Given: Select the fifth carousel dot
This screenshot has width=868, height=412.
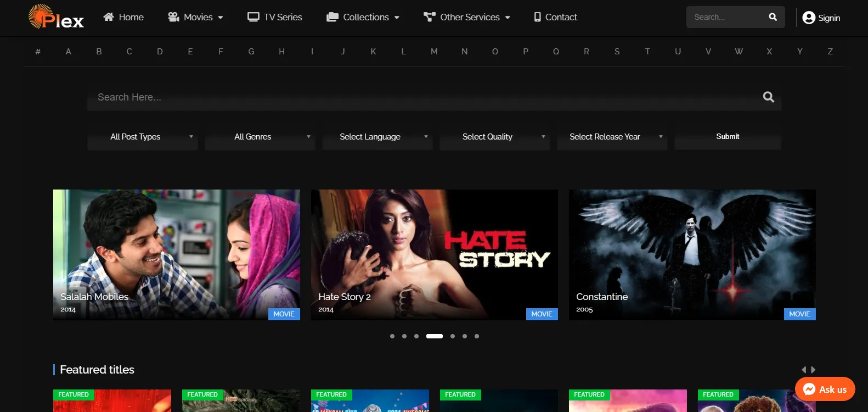Looking at the screenshot, I should click(453, 336).
